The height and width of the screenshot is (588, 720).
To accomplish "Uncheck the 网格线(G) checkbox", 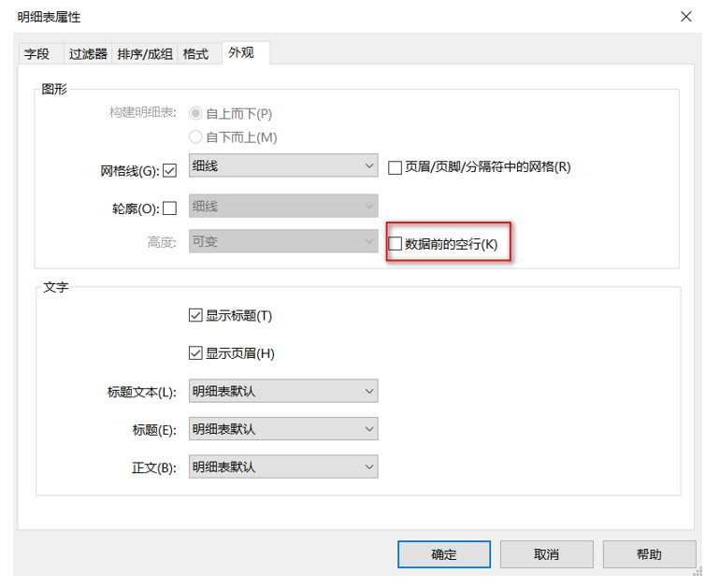I will [x=170, y=171].
